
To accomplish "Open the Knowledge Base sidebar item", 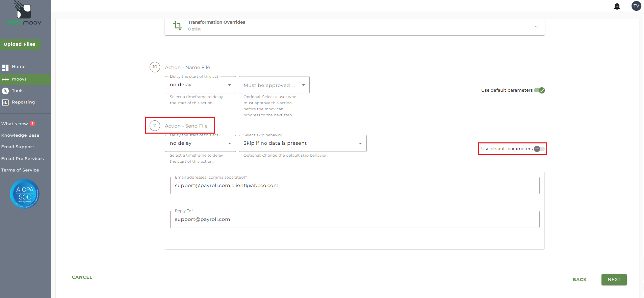I will point(20,135).
